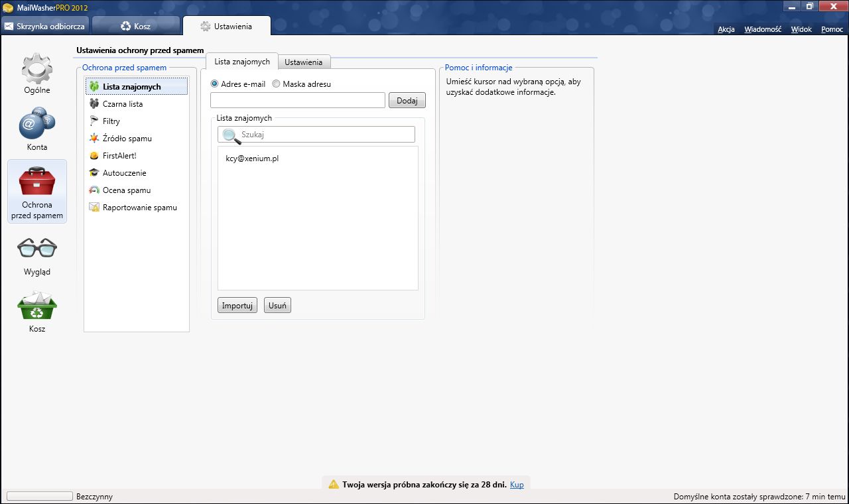Open the Wygląd glasses icon

pos(37,249)
